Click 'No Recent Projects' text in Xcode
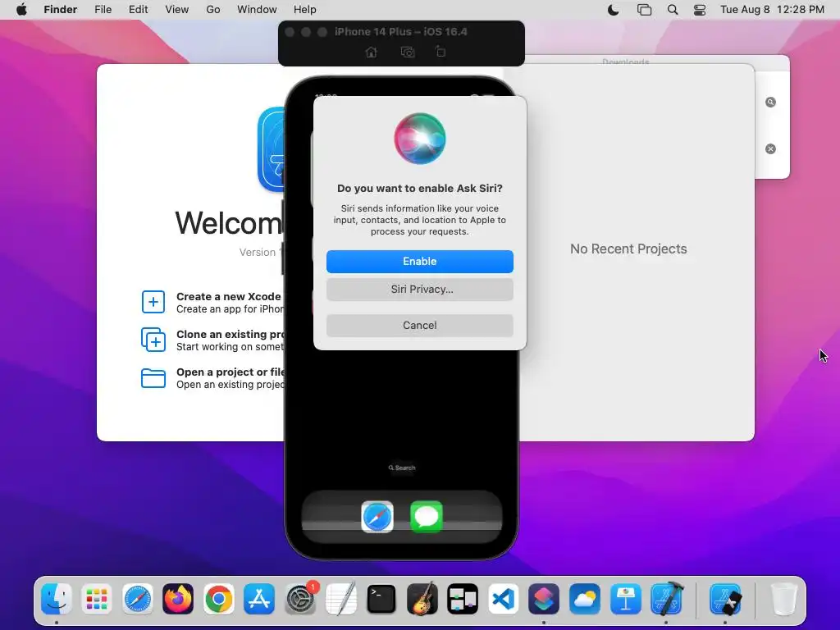 click(x=628, y=249)
